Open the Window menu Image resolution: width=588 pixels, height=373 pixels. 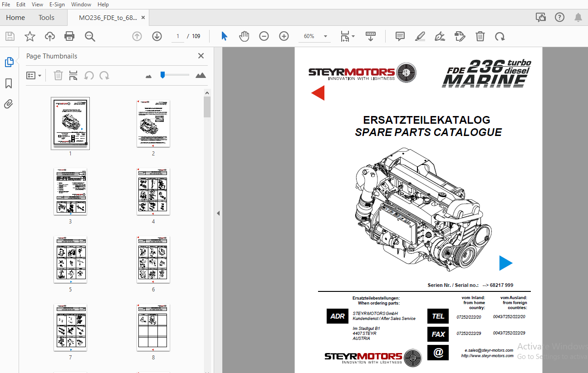tap(81, 5)
